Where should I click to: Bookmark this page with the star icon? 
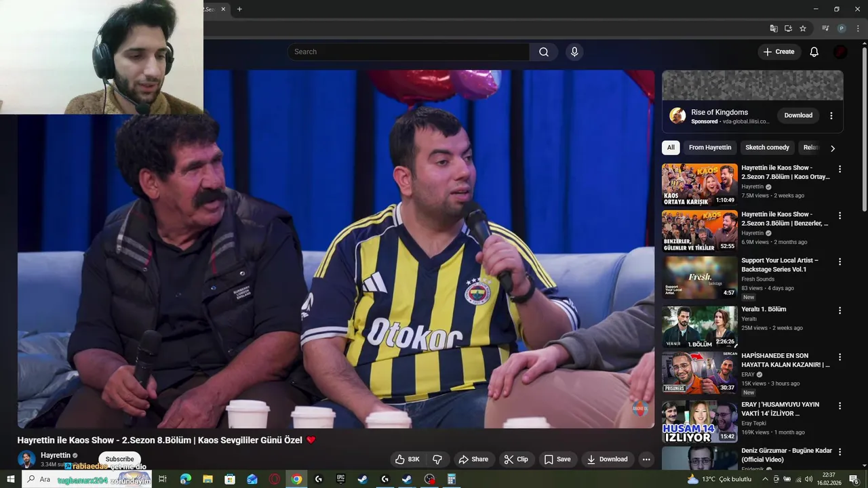point(803,28)
